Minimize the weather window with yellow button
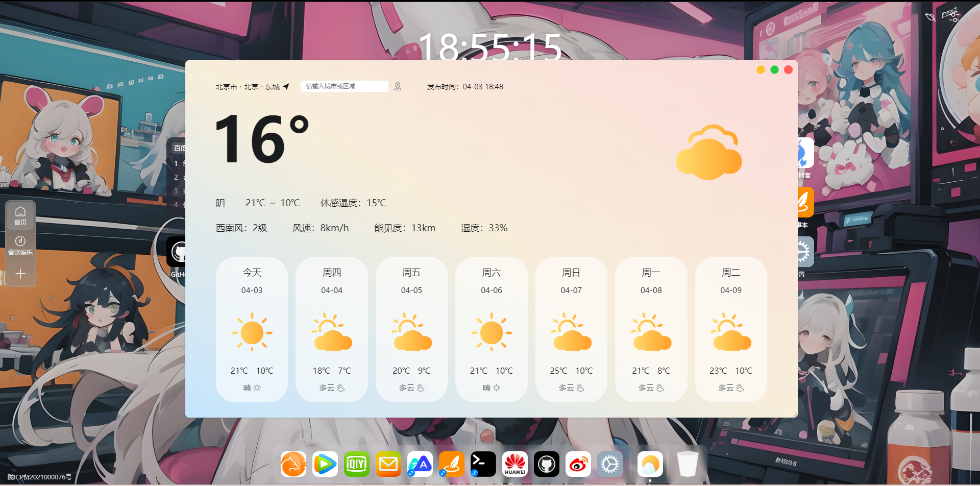This screenshot has width=980, height=486. [x=761, y=70]
